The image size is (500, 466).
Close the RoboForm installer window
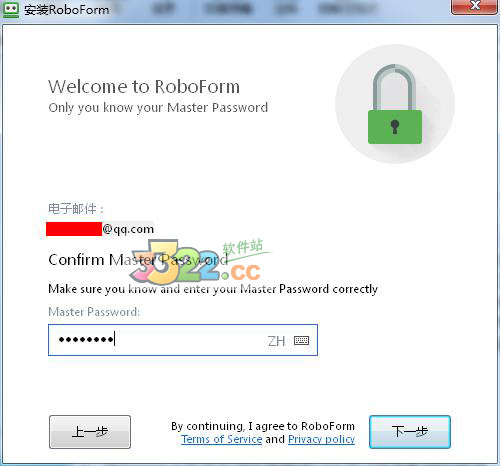474,6
